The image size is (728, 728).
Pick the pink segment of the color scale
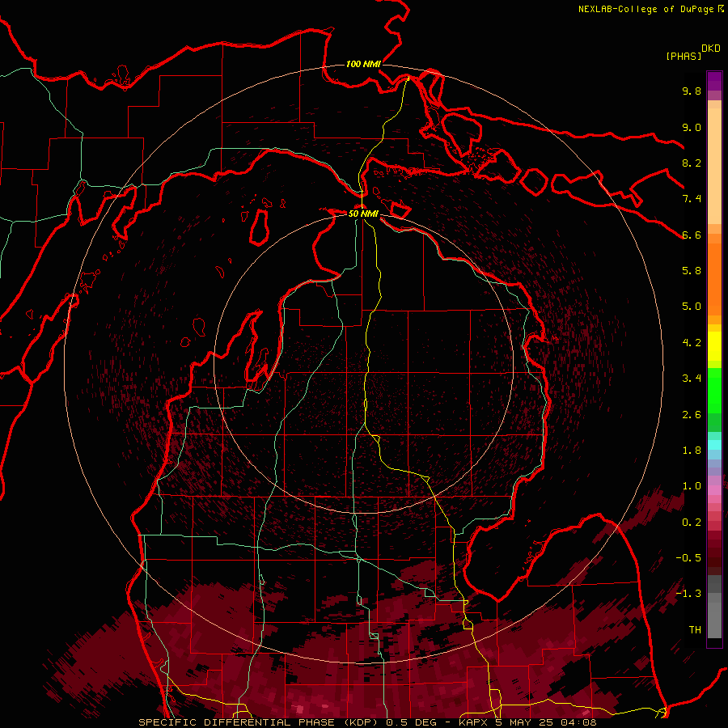click(x=714, y=490)
